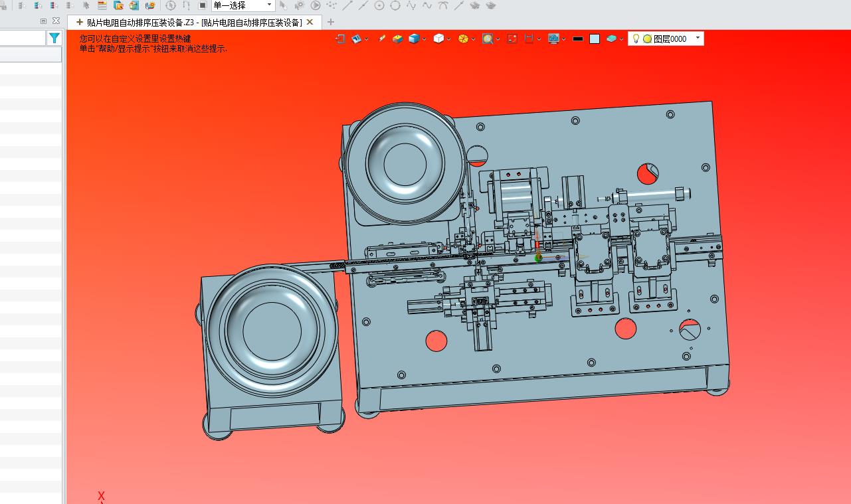The height and width of the screenshot is (504, 851).
Task: Expand the dropdown next to orange pie icon
Action: pyautogui.click(x=473, y=39)
